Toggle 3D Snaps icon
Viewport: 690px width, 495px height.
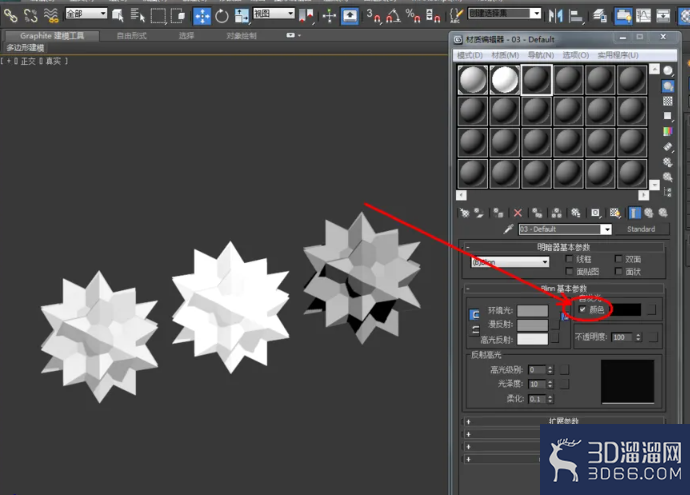click(x=374, y=16)
